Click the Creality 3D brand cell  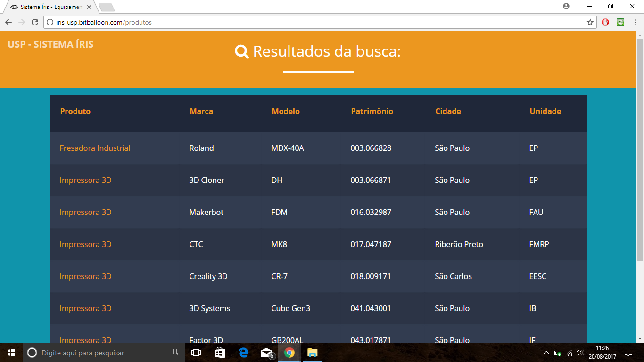[x=208, y=276]
